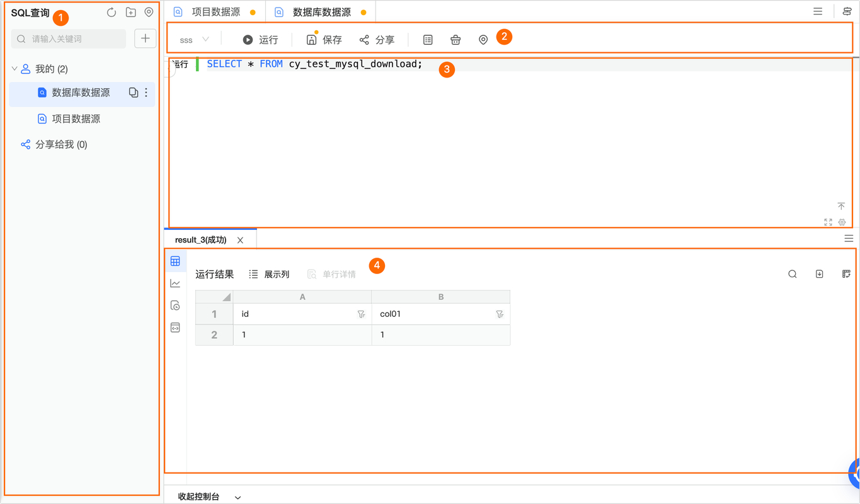Open execution history icon in results sidebar

[175, 305]
